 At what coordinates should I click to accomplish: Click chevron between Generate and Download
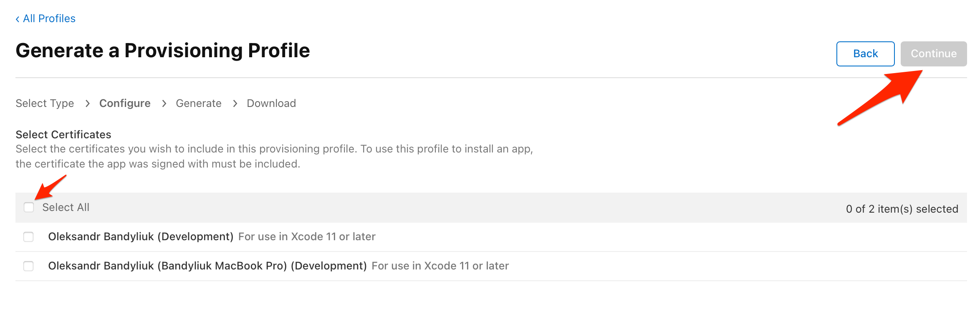tap(235, 104)
